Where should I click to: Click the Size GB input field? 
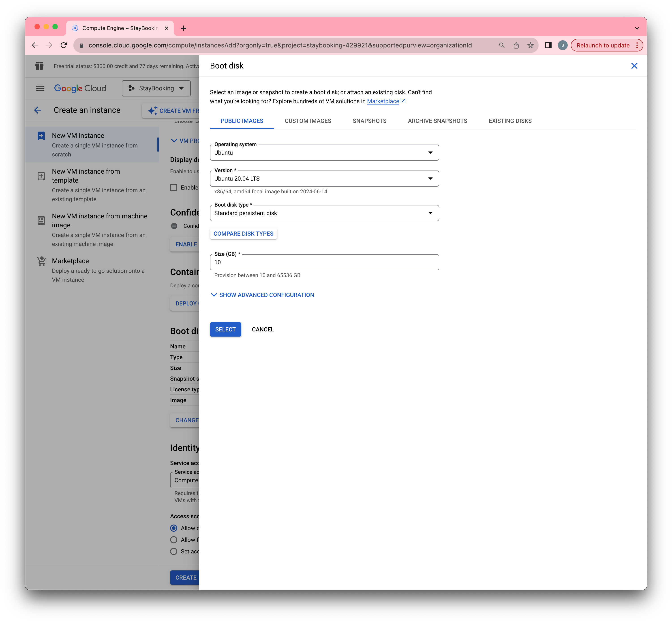pos(325,262)
